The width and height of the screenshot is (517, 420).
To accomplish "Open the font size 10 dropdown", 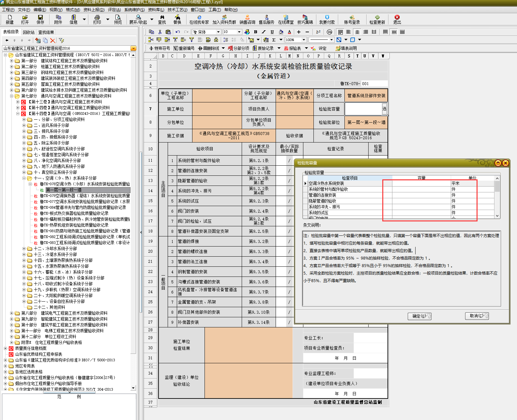I will click(x=239, y=32).
